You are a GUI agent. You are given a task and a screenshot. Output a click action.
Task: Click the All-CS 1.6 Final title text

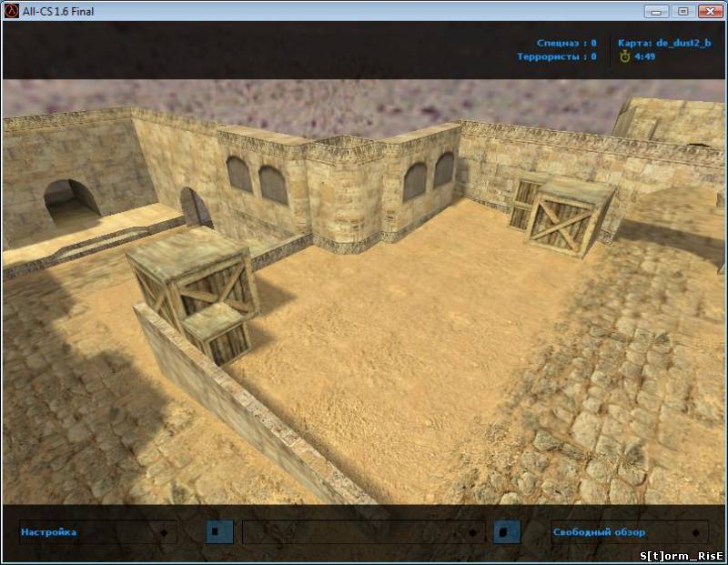pos(58,11)
